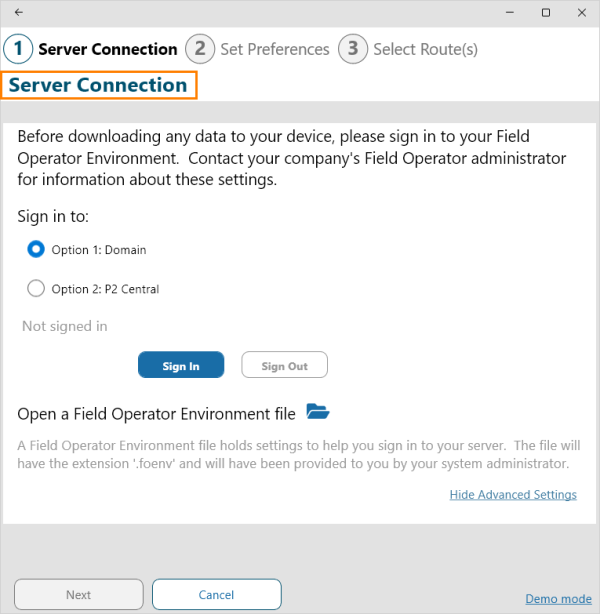
Task: Click the Not signed in status text
Action: coord(65,326)
